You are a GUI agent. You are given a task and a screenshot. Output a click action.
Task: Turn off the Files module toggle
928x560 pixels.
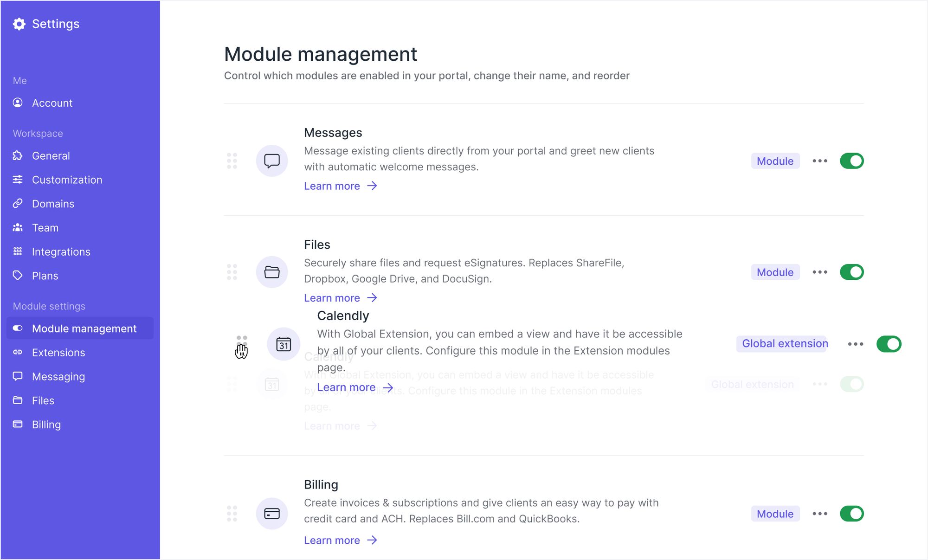(851, 272)
